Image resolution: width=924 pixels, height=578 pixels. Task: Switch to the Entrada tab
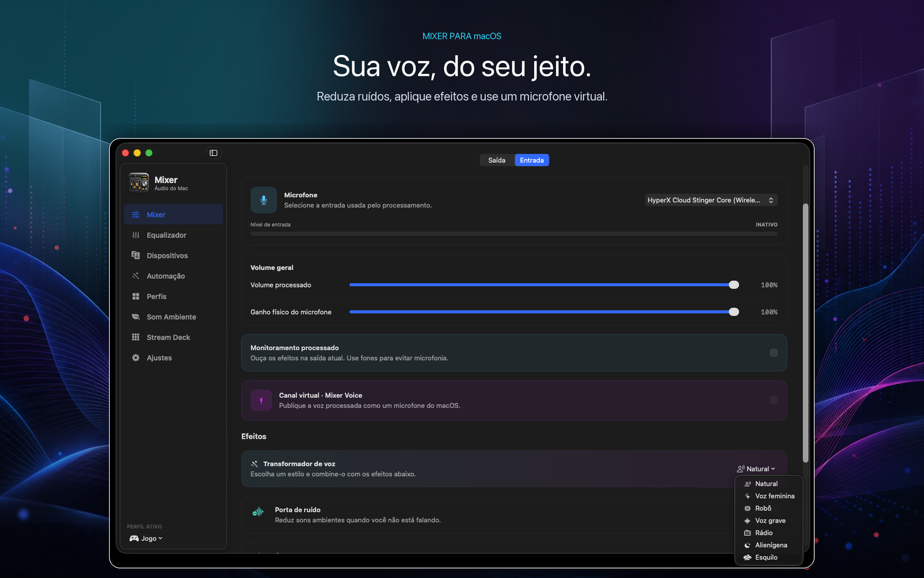[532, 161]
